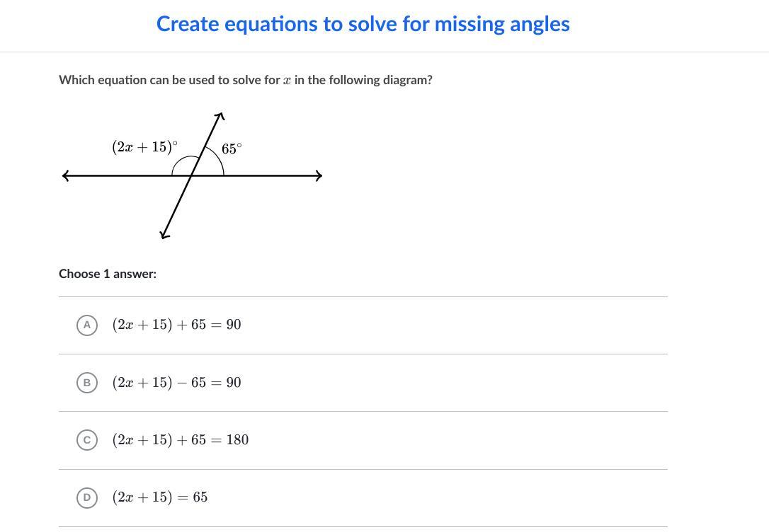Choose the equation (2x+15)=65
769x532 pixels.
click(160, 497)
